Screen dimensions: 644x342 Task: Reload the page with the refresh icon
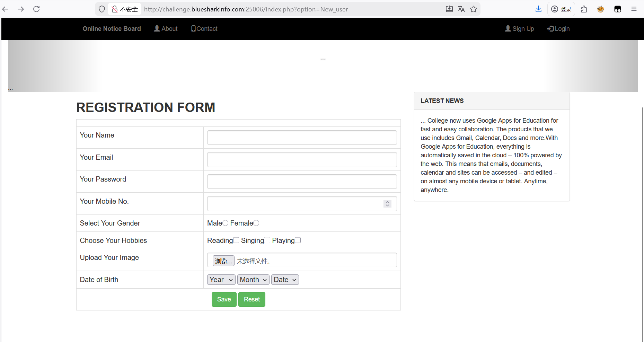(x=36, y=9)
